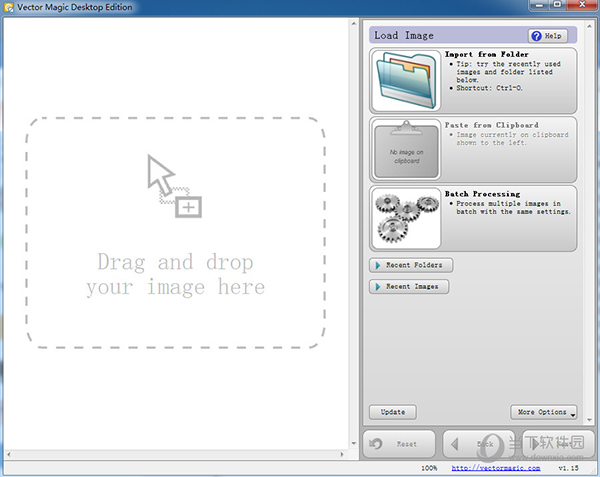Click the Import from Folder heading
600x477 pixels.
click(487, 54)
